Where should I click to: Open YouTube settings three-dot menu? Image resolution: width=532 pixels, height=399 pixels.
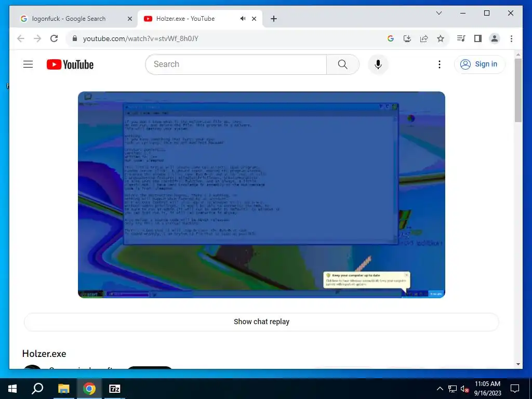[x=440, y=64]
